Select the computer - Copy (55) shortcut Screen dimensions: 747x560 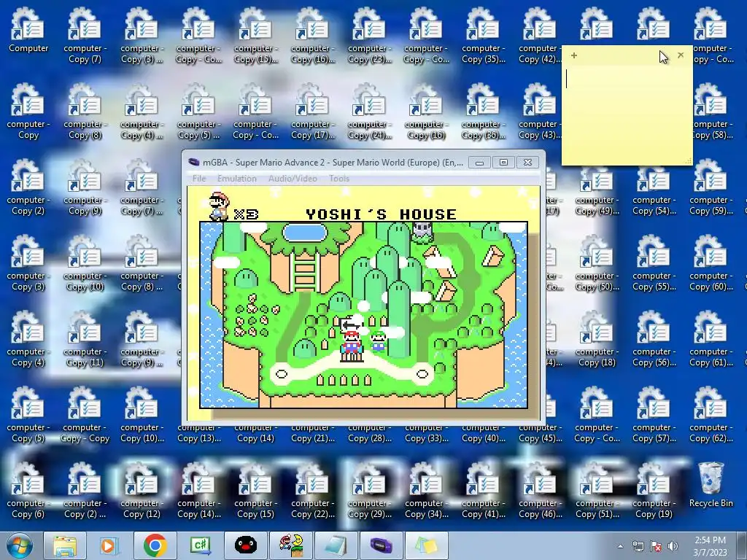pos(654,262)
